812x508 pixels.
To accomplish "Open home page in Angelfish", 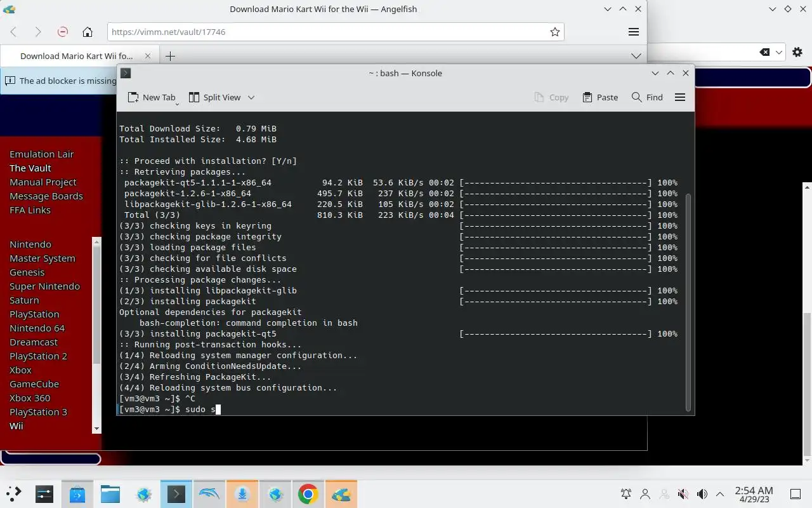I will click(x=88, y=32).
